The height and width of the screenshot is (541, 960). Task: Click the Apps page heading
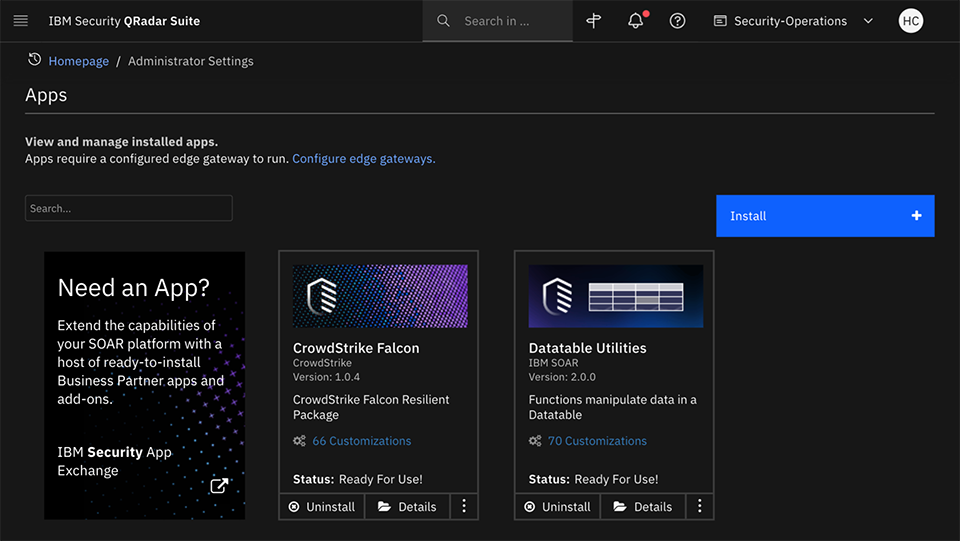point(46,95)
